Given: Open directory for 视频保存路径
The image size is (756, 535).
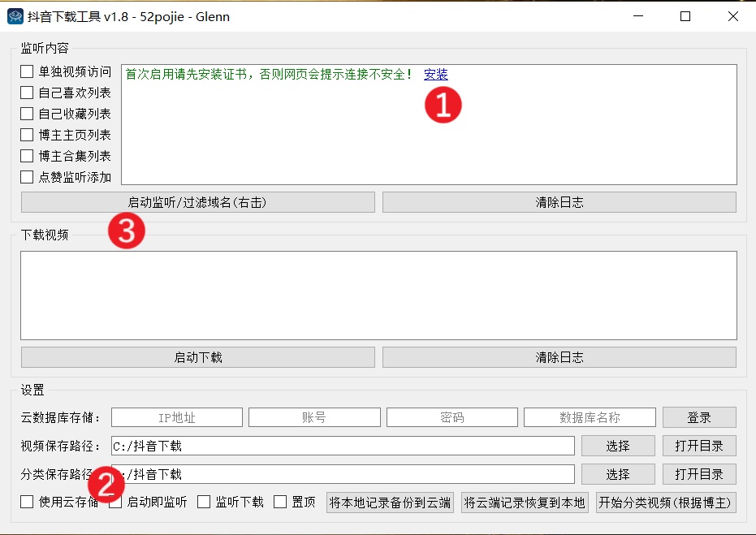Looking at the screenshot, I should (699, 446).
